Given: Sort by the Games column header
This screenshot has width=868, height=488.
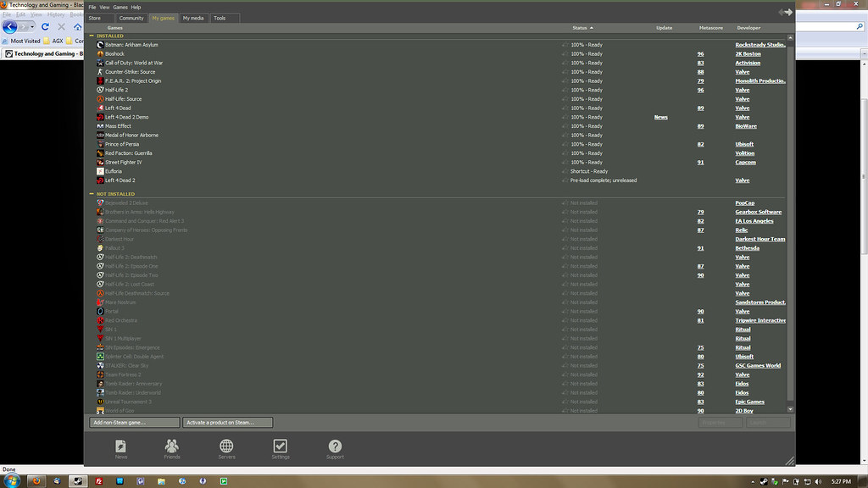Looking at the screenshot, I should coord(115,28).
